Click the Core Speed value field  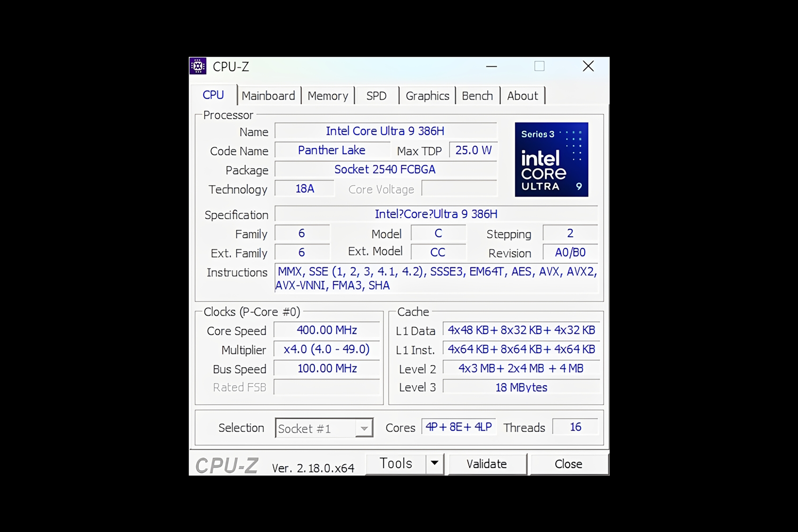pos(327,330)
